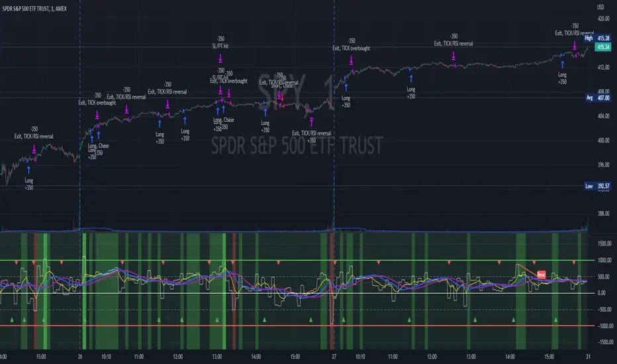This screenshot has height=364, width=617.
Task: Click the 404.00 price axis value
Action: pyautogui.click(x=603, y=116)
